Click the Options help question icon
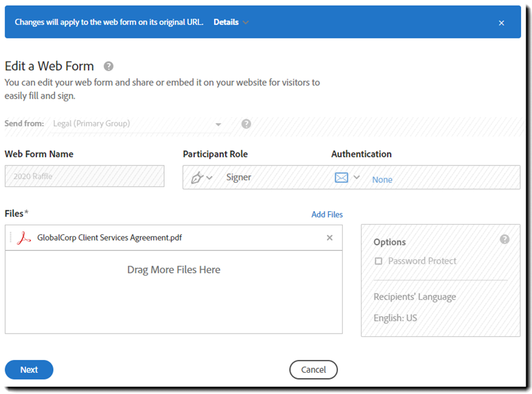This screenshot has height=394, width=532. click(x=504, y=239)
